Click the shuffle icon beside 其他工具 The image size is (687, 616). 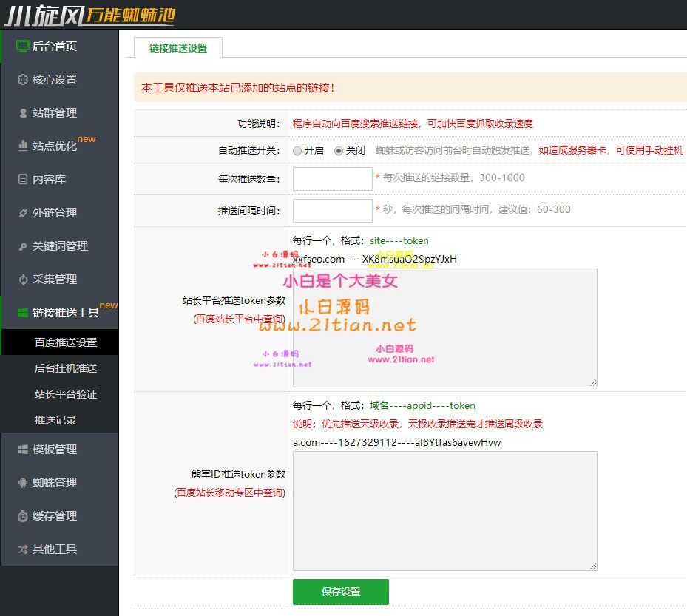(x=23, y=549)
